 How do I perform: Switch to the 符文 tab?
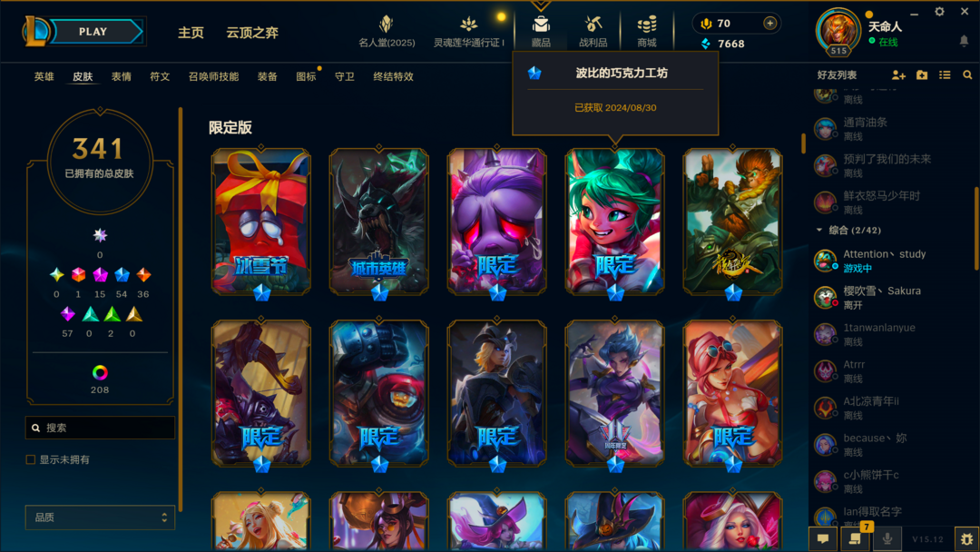coord(160,76)
